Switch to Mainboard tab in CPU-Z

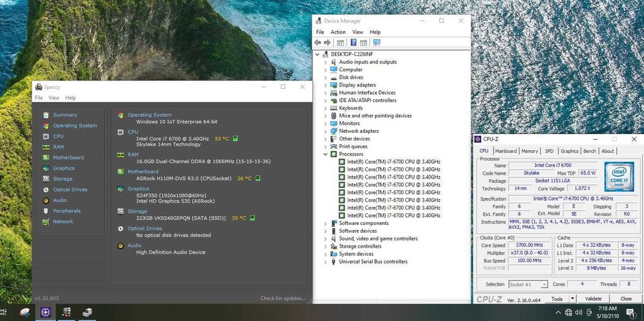(x=506, y=151)
